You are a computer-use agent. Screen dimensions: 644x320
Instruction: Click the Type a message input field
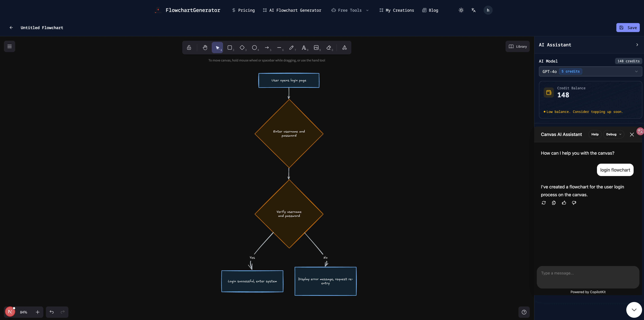point(588,277)
